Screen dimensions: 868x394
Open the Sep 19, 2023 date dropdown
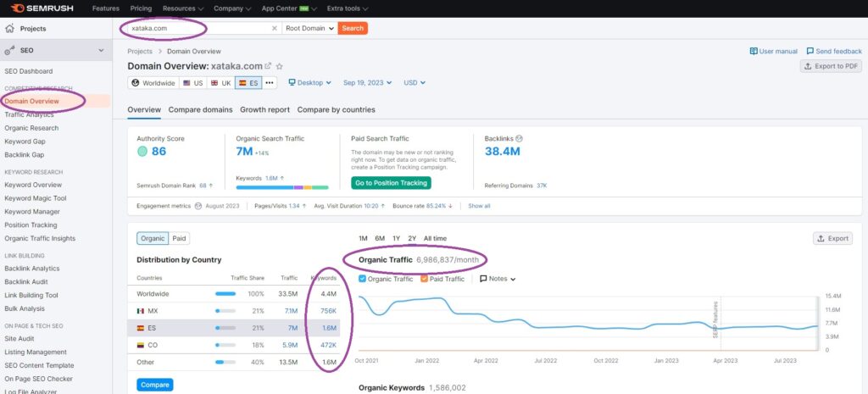point(367,83)
